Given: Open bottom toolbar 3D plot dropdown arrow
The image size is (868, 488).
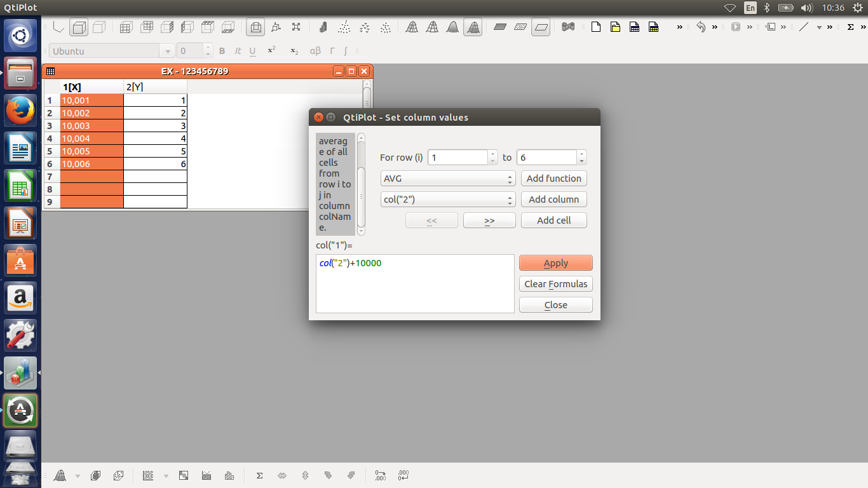Looking at the screenshot, I should click(x=78, y=476).
